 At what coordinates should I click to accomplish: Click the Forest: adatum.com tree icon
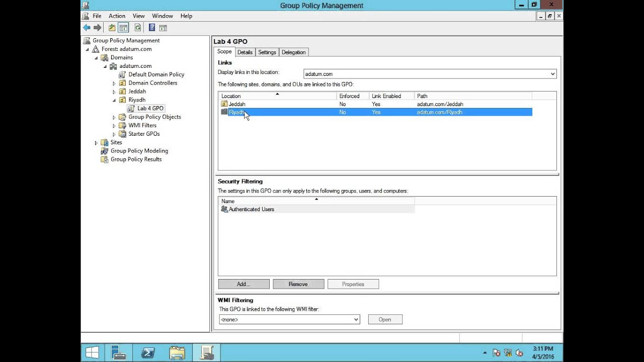coord(96,49)
